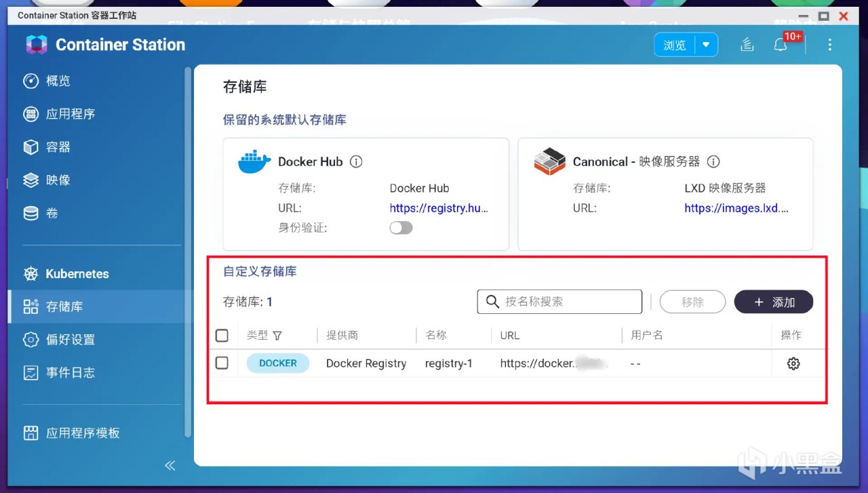The image size is (868, 493).
Task: Click the URL column header
Action: pyautogui.click(x=510, y=335)
